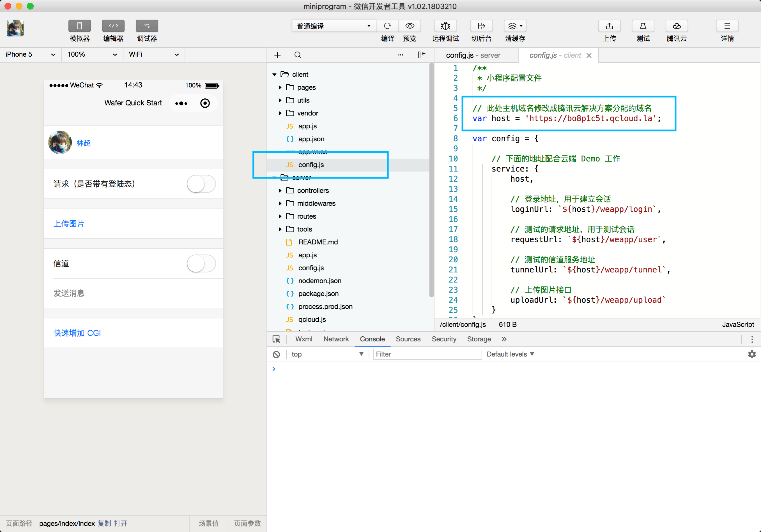Open Tencent Cloud icon
The image size is (761, 532).
(677, 26)
